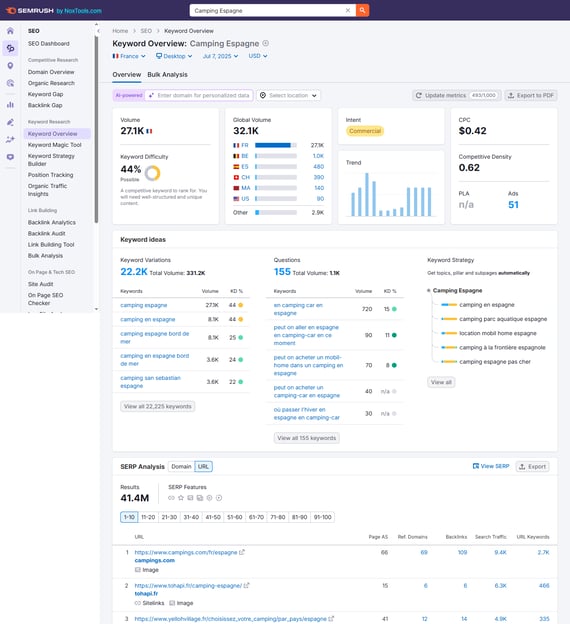Click the sitelinks SERP feature icon
Screen dimensions: 570x624
[x=171, y=498]
